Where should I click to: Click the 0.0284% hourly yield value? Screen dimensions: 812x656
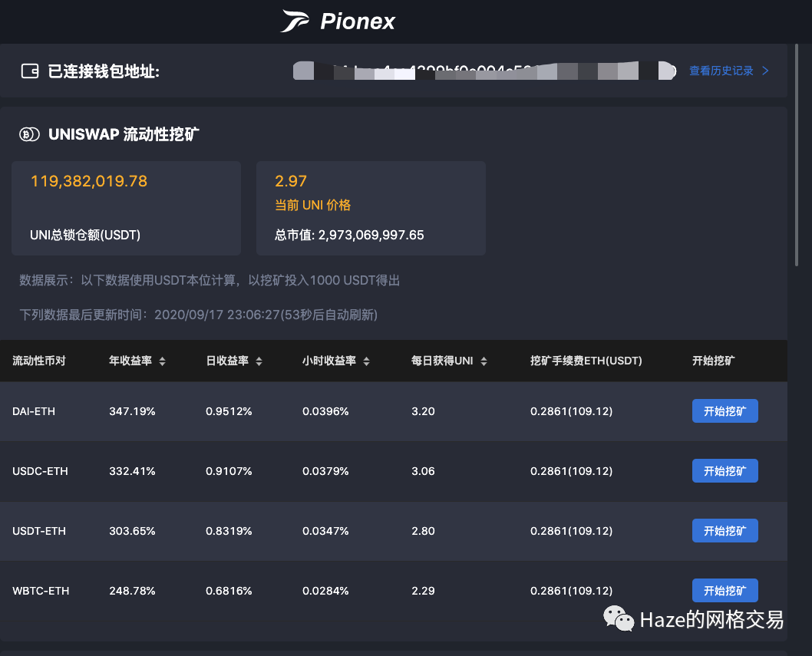coord(325,591)
